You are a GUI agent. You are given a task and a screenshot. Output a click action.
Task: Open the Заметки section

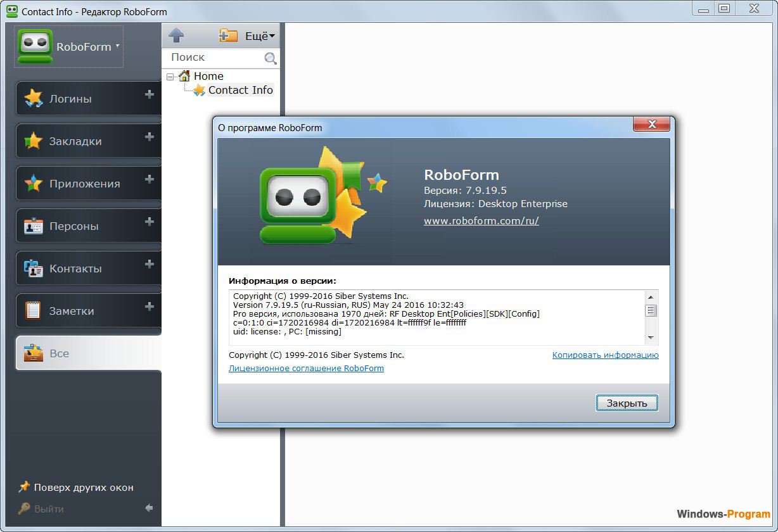click(88, 311)
